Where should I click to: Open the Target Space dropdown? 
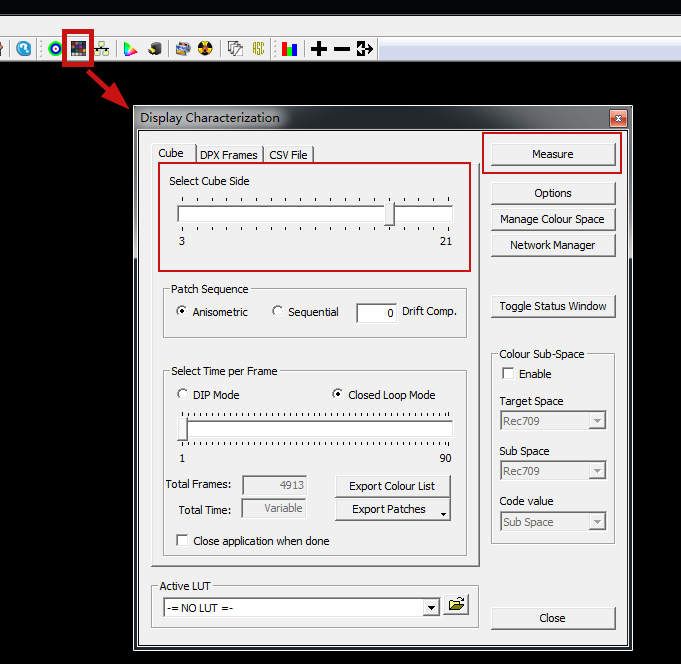tap(553, 420)
